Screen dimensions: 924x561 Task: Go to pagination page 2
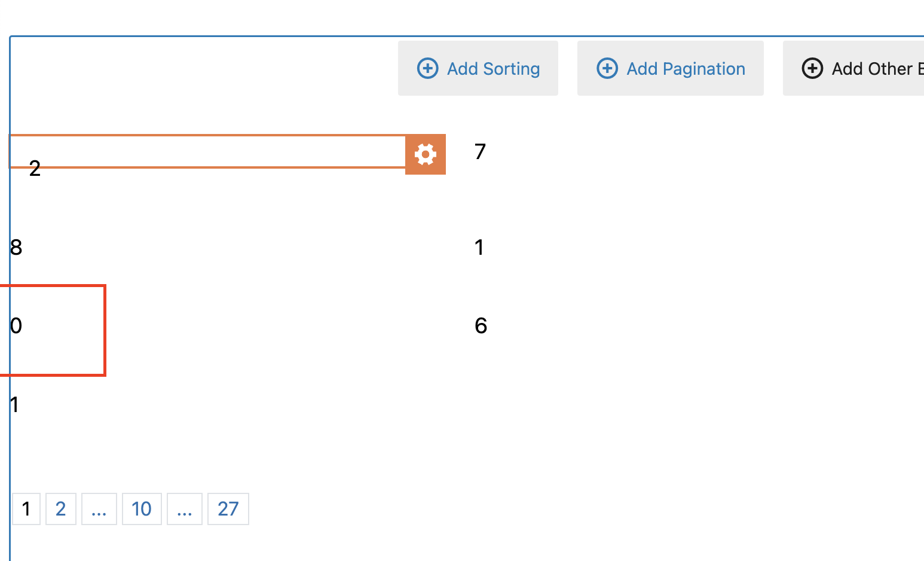pos(61,509)
